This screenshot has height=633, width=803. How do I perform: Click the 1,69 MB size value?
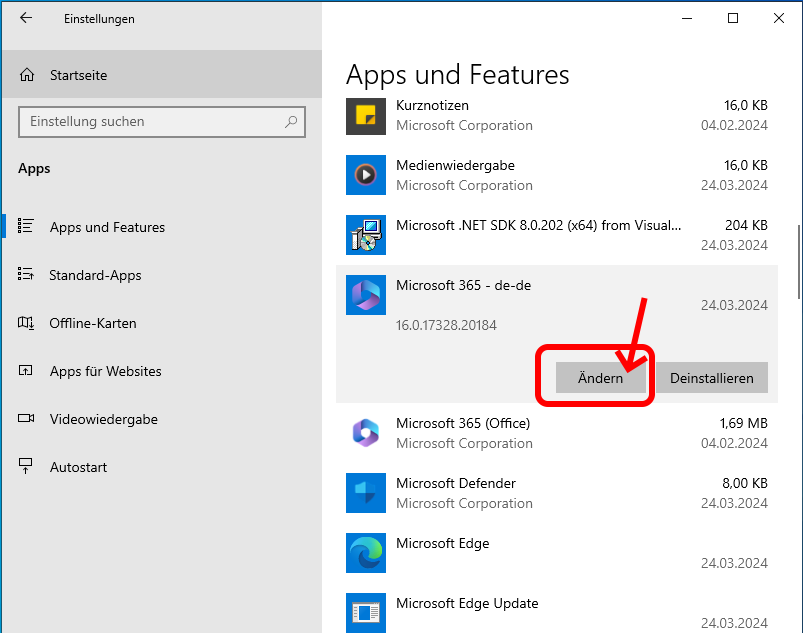(743, 423)
